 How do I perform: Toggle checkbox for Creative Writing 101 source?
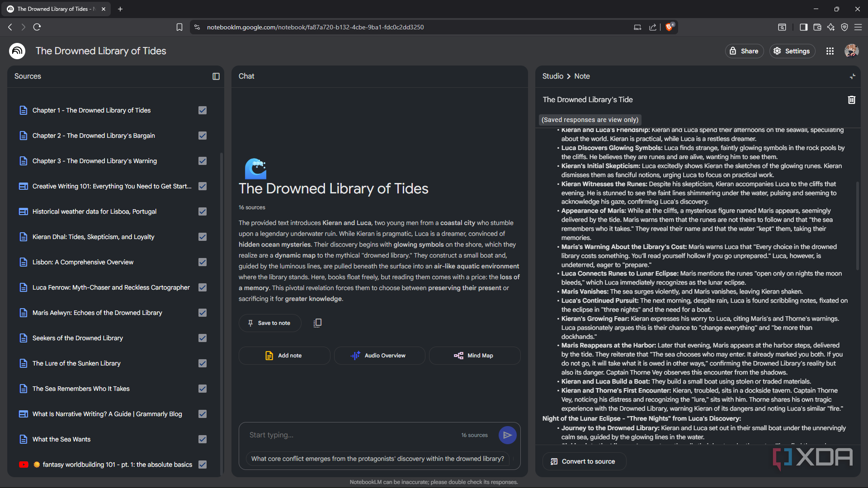tap(203, 186)
